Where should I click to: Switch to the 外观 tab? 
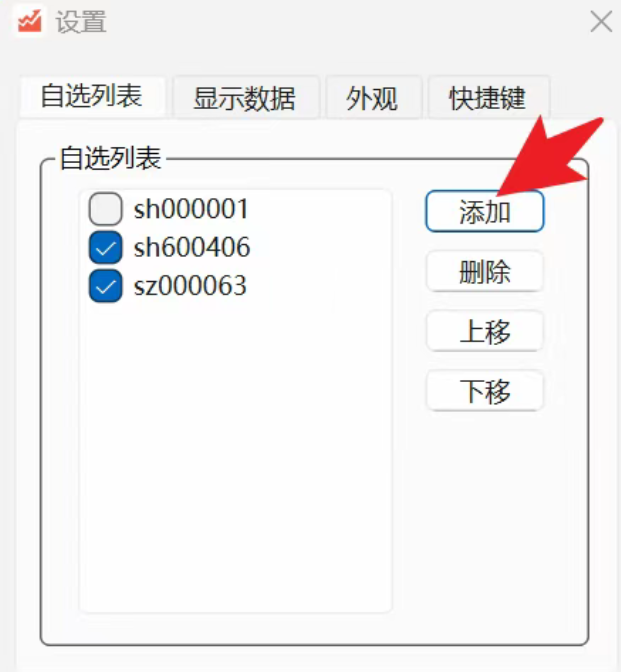coord(372,98)
